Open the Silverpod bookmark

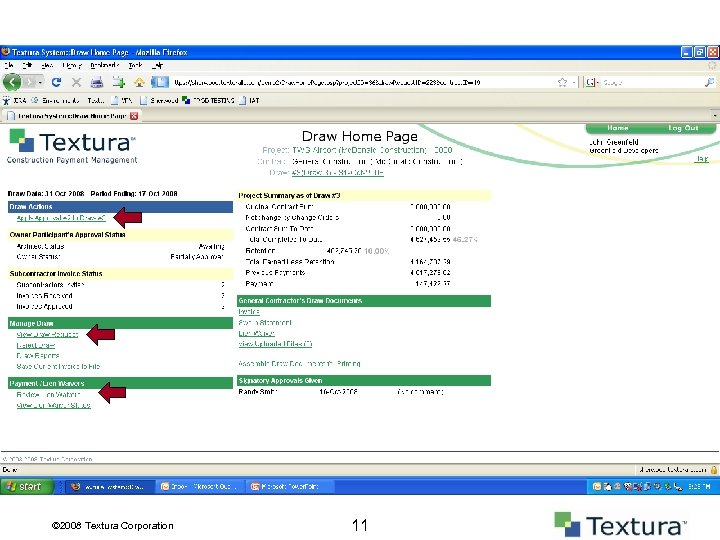click(159, 100)
